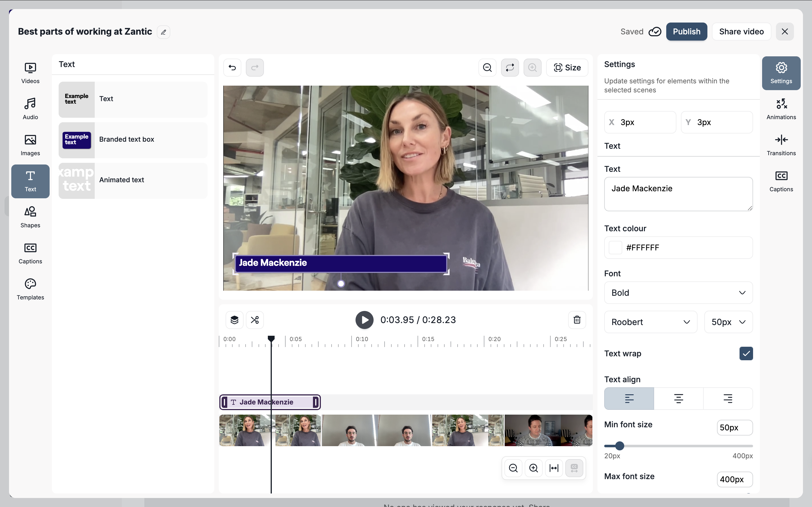Select right text alignment
Viewport: 812px width, 507px height.
click(728, 398)
